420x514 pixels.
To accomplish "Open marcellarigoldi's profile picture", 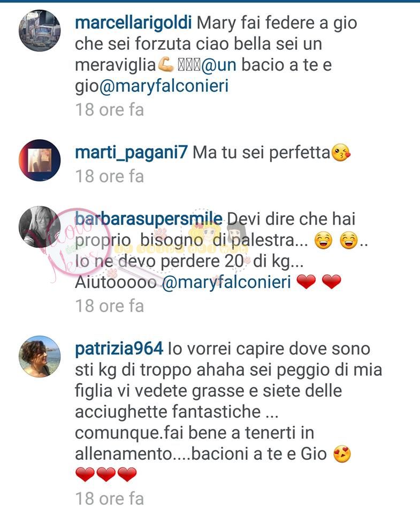I will click(x=40, y=31).
